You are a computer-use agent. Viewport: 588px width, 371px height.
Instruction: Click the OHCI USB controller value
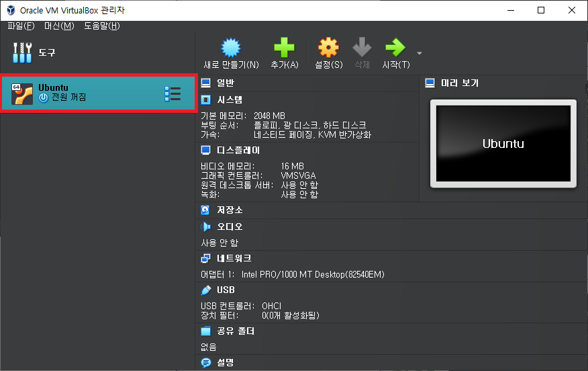click(x=271, y=306)
